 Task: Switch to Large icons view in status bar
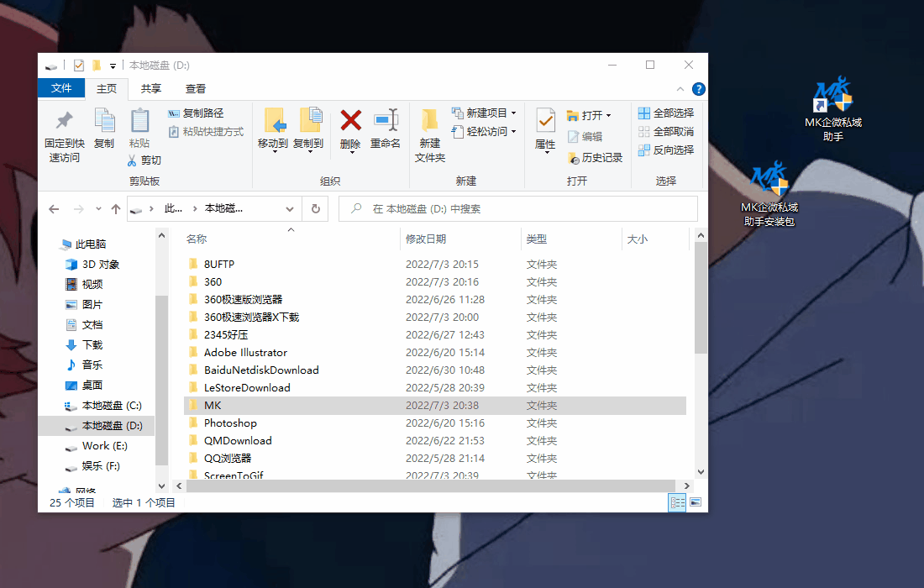coord(696,502)
